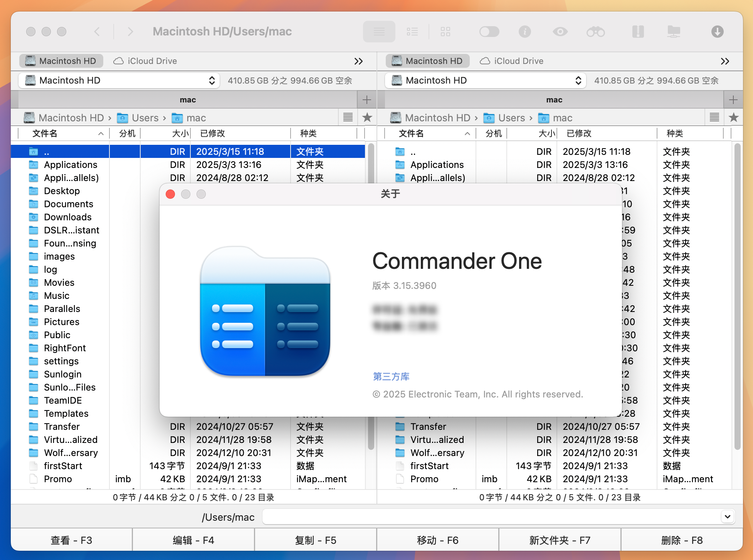Select iCloud Drive in left panel

pos(145,61)
